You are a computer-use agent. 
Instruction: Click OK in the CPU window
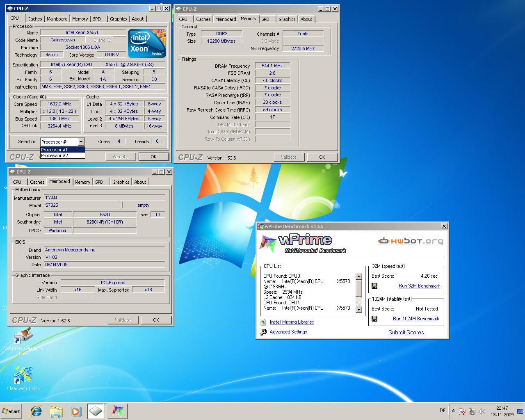[x=153, y=157]
